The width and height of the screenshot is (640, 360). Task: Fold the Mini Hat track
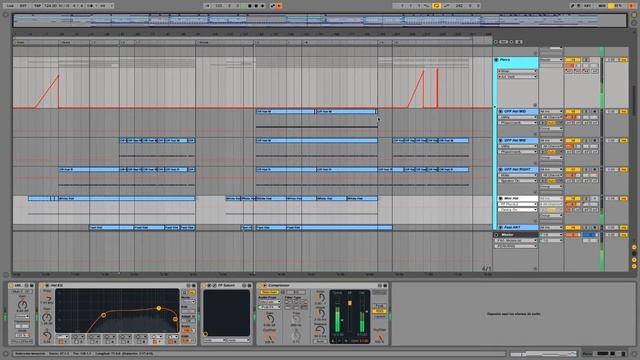coord(500,198)
